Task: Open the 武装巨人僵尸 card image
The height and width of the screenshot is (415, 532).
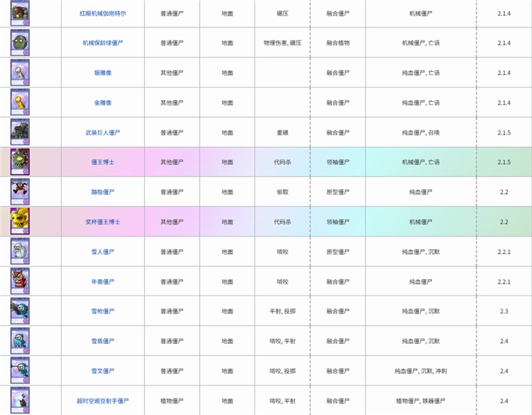Action: pyautogui.click(x=20, y=132)
